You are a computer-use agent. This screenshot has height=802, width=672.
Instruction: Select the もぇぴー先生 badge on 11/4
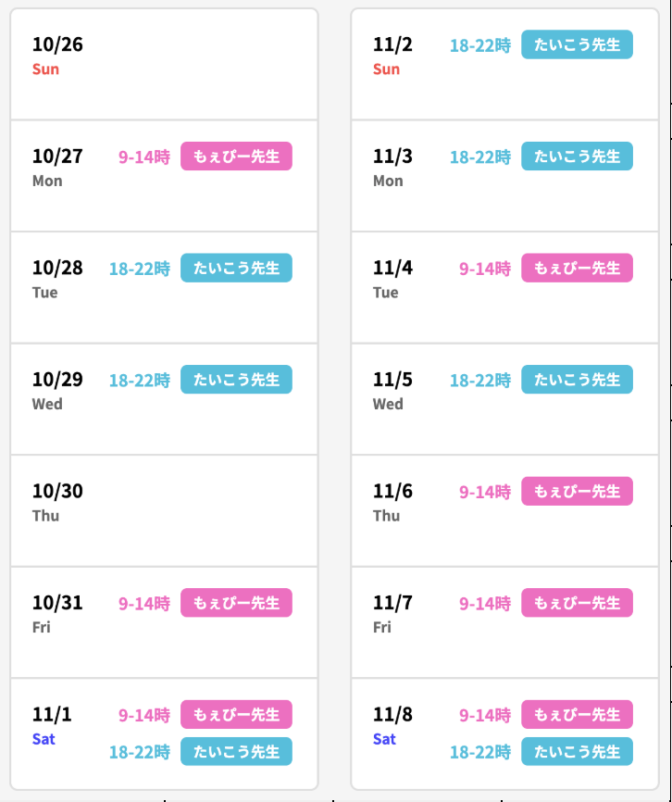point(577,268)
